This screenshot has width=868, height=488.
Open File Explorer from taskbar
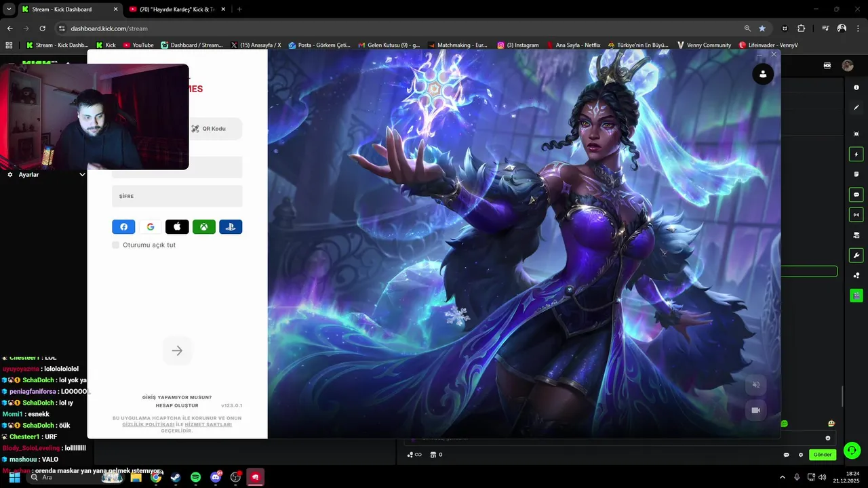(136, 477)
